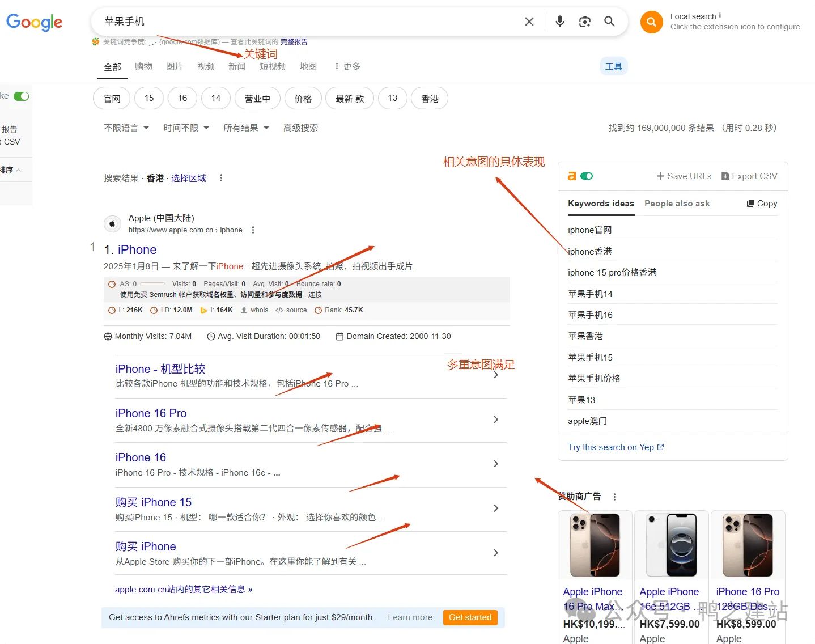
Task: Click Try this search on Yep
Action: 616,447
